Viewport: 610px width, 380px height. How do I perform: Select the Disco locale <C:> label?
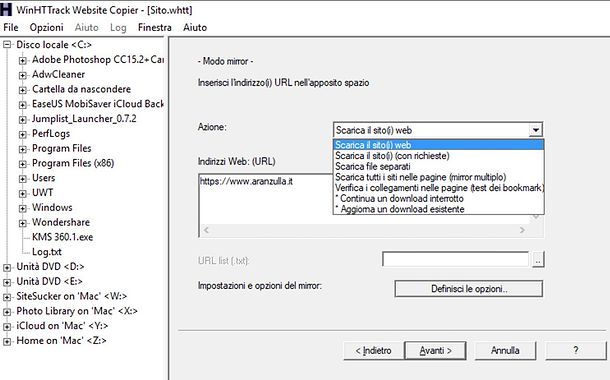(54, 45)
